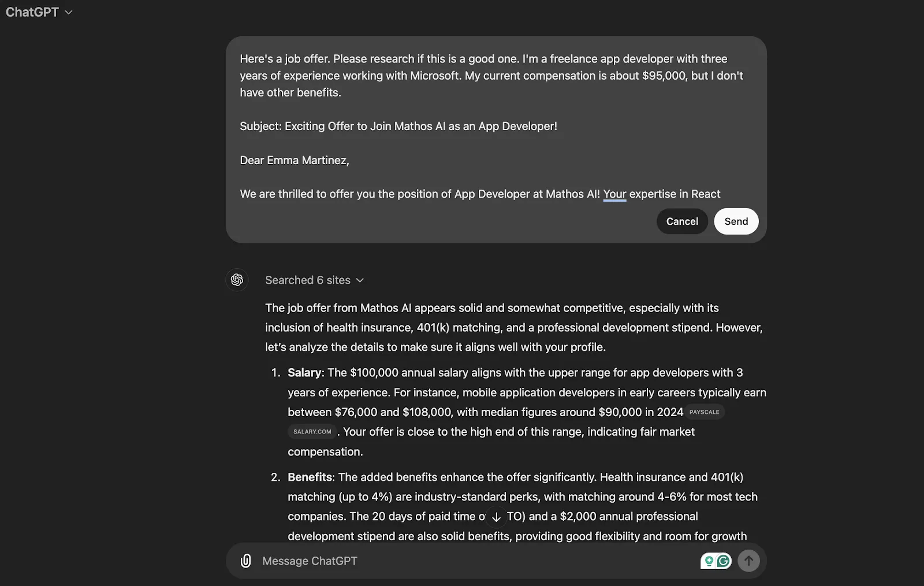The width and height of the screenshot is (924, 586).
Task: Place cursor on the Subject line text
Action: tap(398, 127)
